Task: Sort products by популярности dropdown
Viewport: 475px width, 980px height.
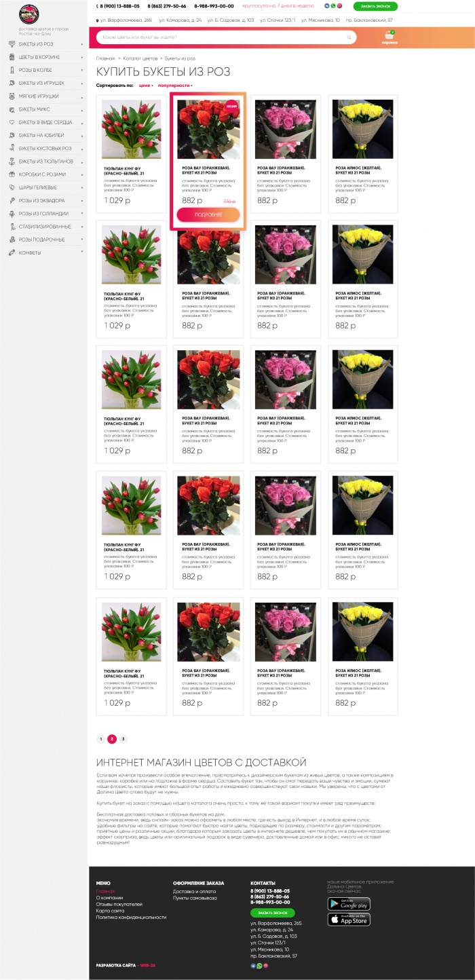Action: [x=175, y=86]
